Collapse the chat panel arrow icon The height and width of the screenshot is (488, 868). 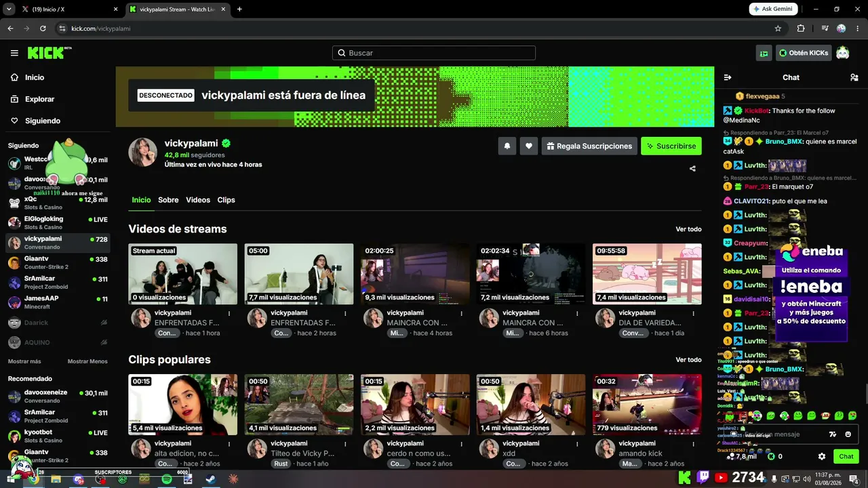coord(728,77)
